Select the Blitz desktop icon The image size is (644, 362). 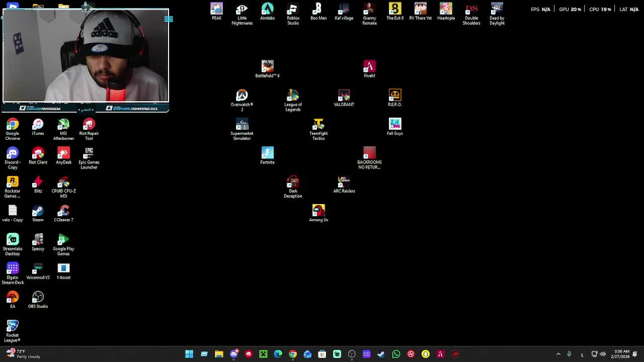point(38,185)
